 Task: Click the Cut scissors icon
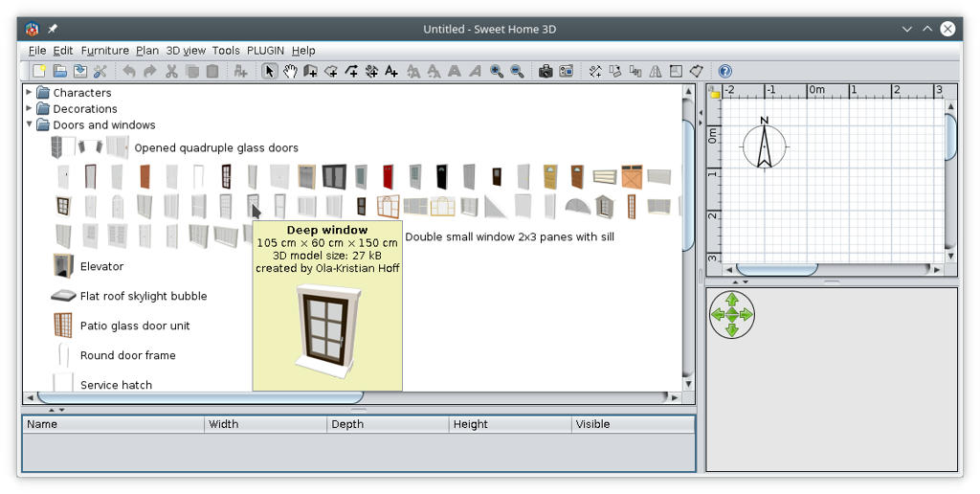(171, 71)
